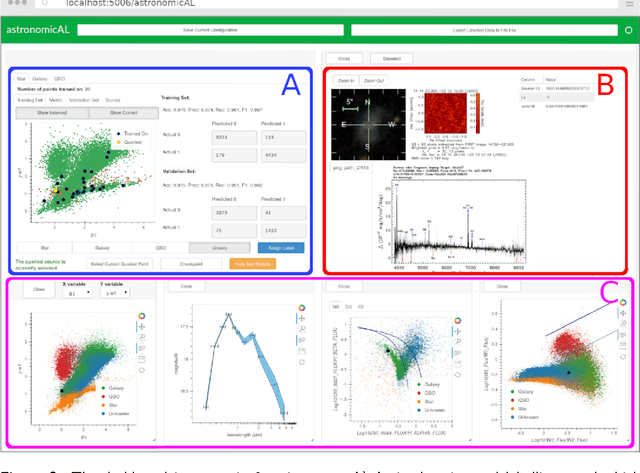Switch to the Galaxy classifier tab at top
The width and height of the screenshot is (640, 473).
(40, 79)
